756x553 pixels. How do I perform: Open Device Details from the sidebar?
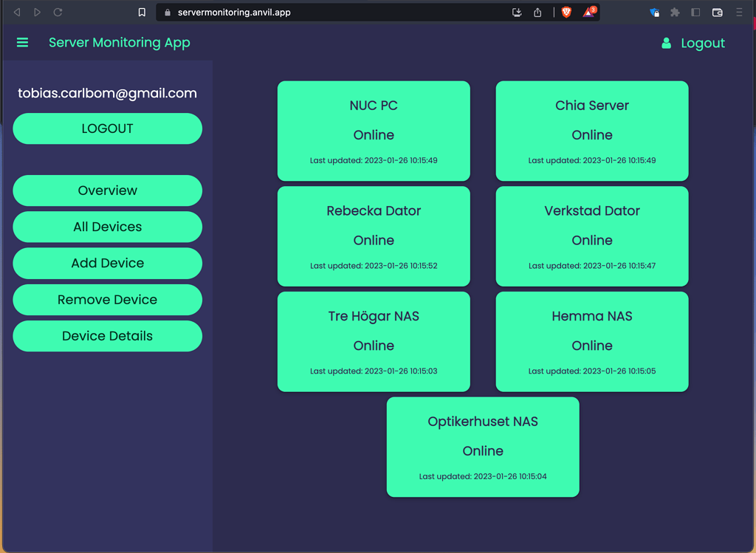107,336
